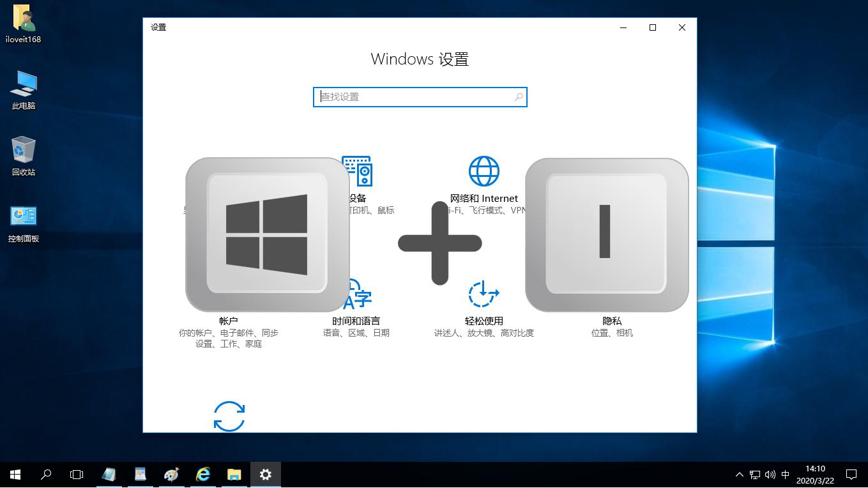Viewport: 868px width, 488px height.
Task: Open the Start menu
Action: click(x=14, y=475)
